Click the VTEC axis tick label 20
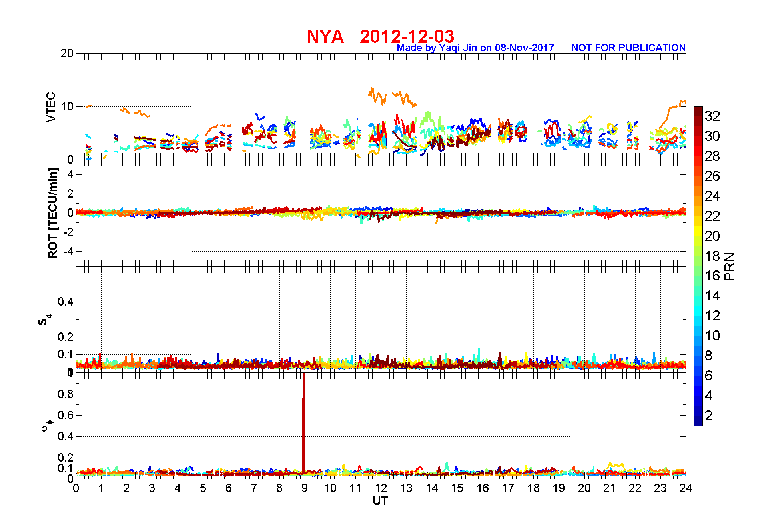This screenshot has width=762, height=532. [67, 53]
